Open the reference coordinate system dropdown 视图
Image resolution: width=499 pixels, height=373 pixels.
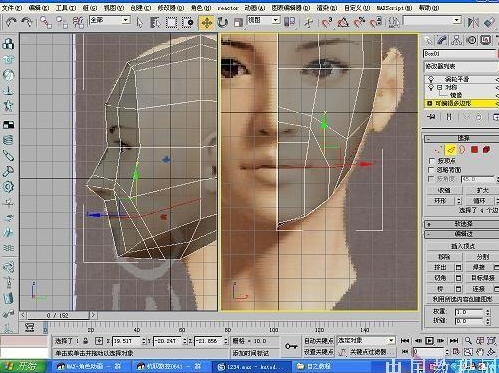[x=263, y=20]
